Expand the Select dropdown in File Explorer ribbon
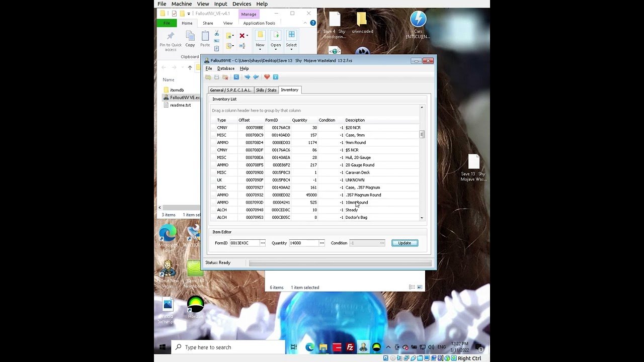Screen dimensions: 644x362 coord(291,41)
